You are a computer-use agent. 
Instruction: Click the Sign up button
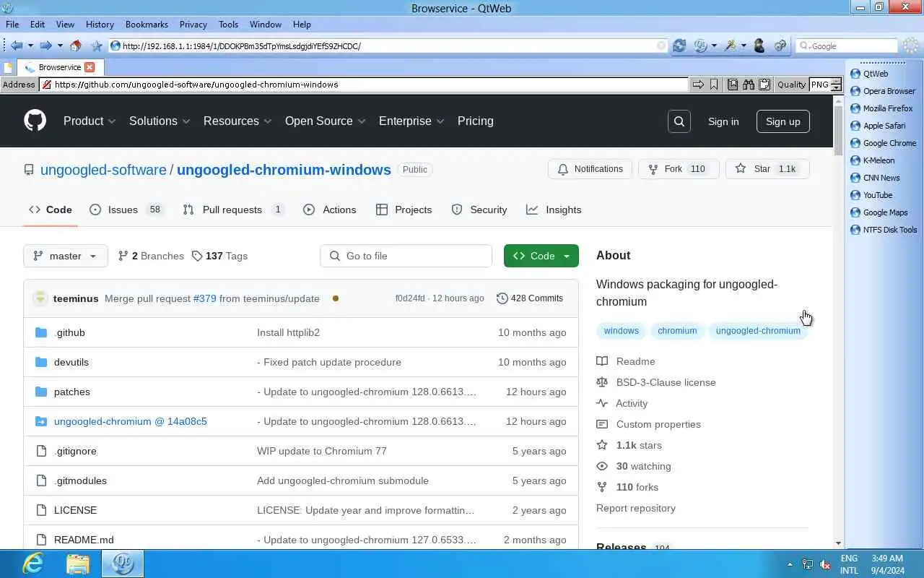point(783,121)
